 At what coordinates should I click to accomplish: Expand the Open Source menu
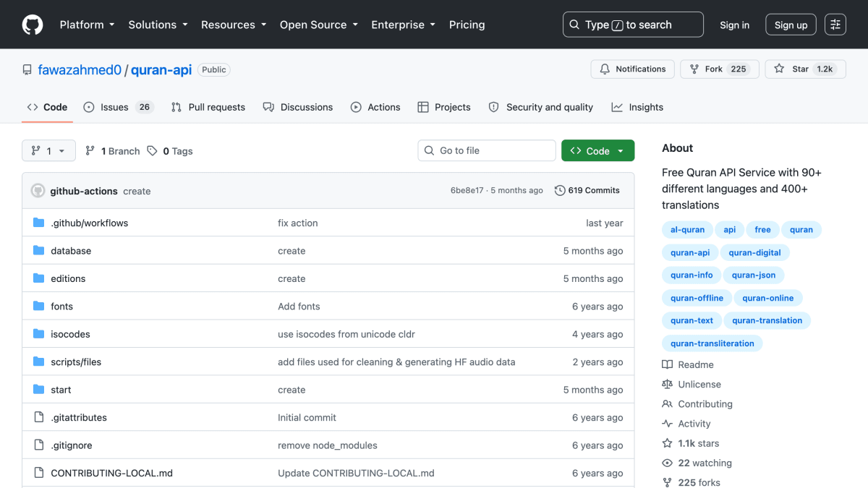pos(318,25)
